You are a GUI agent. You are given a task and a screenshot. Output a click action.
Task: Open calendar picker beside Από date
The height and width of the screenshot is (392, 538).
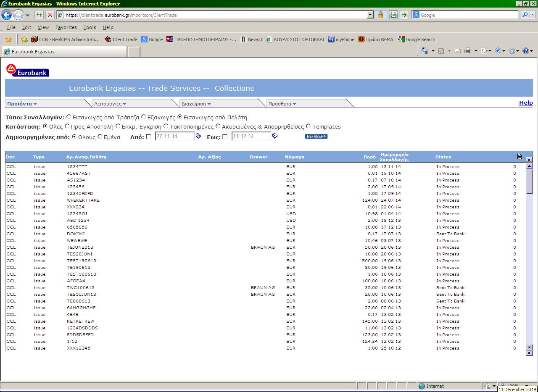tap(198, 136)
